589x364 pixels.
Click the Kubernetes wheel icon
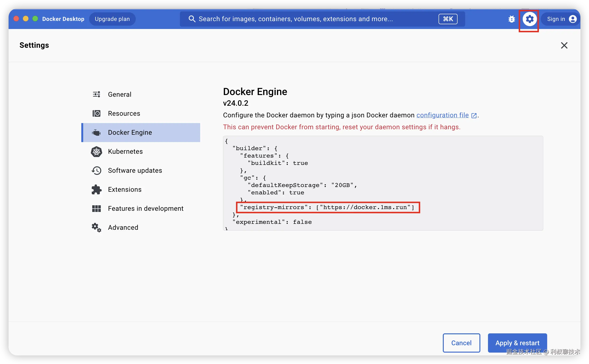97,152
